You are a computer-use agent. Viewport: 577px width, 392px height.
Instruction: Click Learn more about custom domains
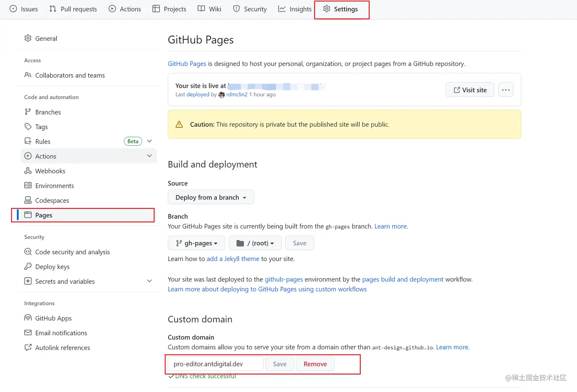click(452, 347)
